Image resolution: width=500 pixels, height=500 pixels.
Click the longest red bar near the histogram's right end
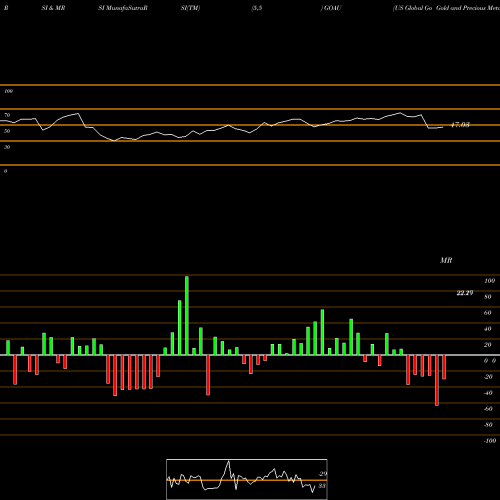(437, 380)
